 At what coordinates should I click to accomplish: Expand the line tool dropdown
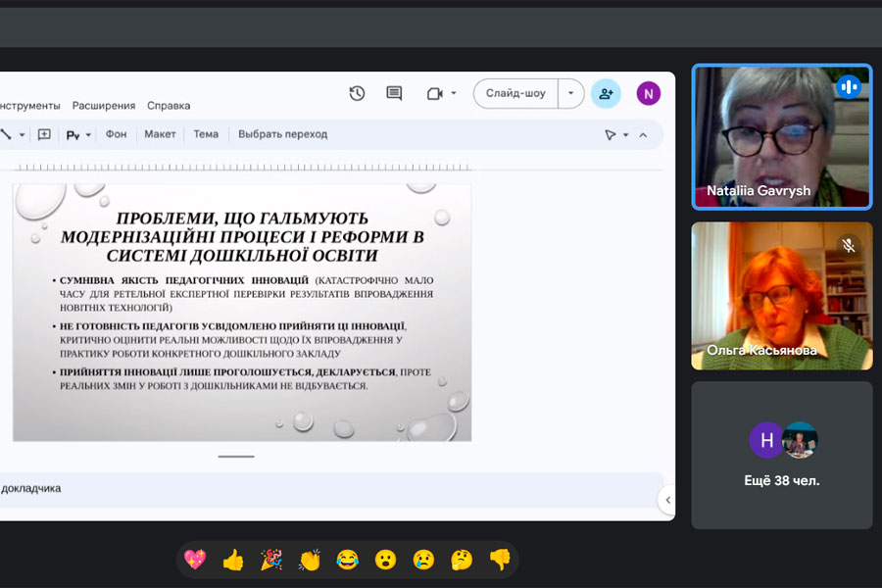click(22, 135)
